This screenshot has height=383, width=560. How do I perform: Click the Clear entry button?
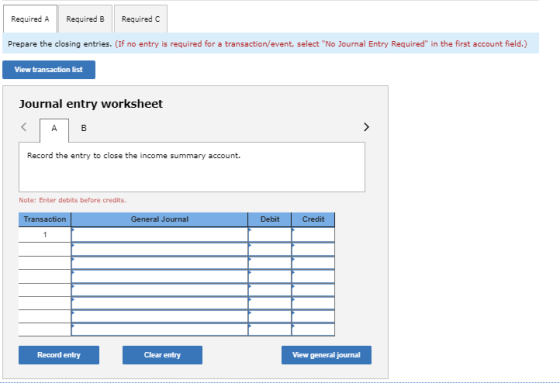pos(162,355)
